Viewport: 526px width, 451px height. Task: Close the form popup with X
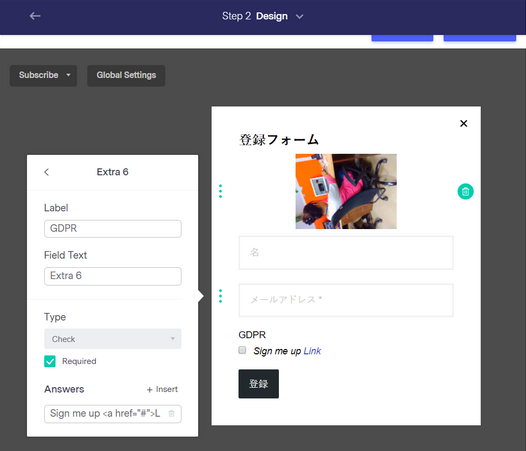(464, 123)
